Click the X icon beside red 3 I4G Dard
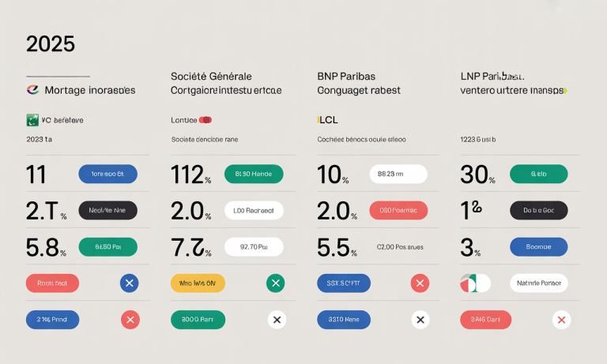The image size is (607, 364). pyautogui.click(x=561, y=320)
